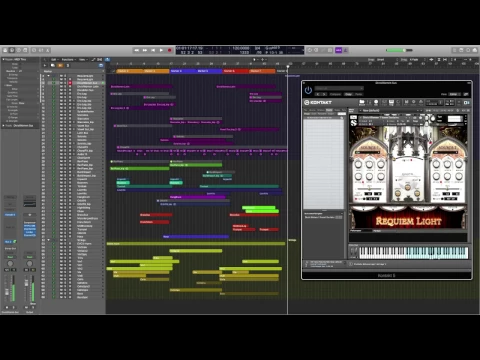Open the Edit menu in tracks area

(54, 60)
